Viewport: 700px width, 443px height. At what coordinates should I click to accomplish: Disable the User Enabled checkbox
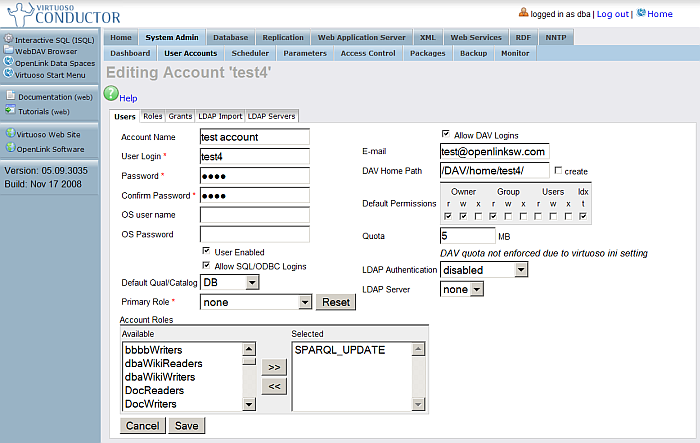(x=206, y=251)
